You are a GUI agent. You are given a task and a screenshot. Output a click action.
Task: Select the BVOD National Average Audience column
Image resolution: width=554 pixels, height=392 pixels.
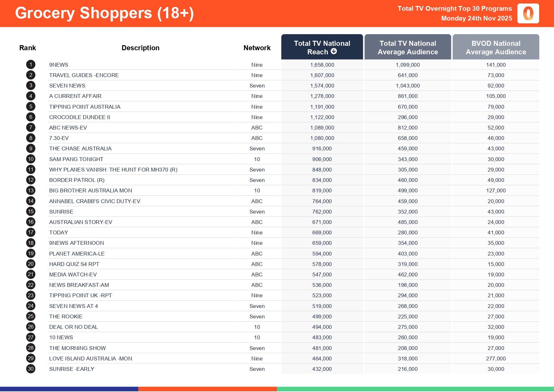[496, 47]
